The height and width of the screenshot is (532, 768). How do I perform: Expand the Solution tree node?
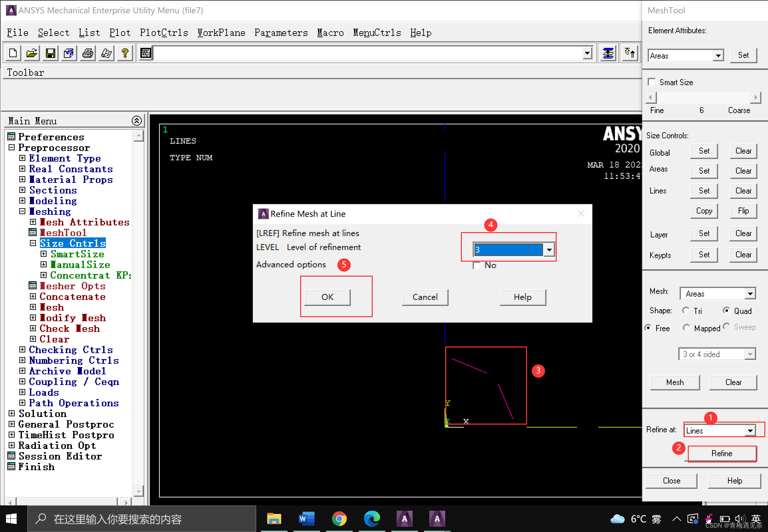12,414
